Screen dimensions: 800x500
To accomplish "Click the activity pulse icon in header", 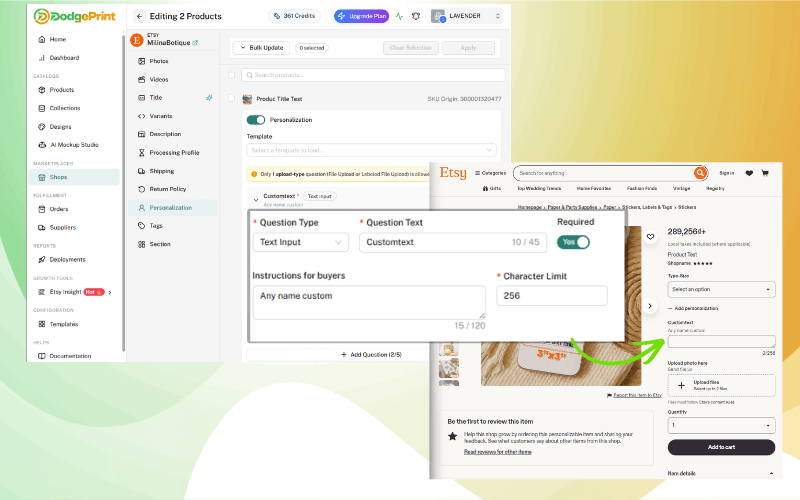I will 399,16.
